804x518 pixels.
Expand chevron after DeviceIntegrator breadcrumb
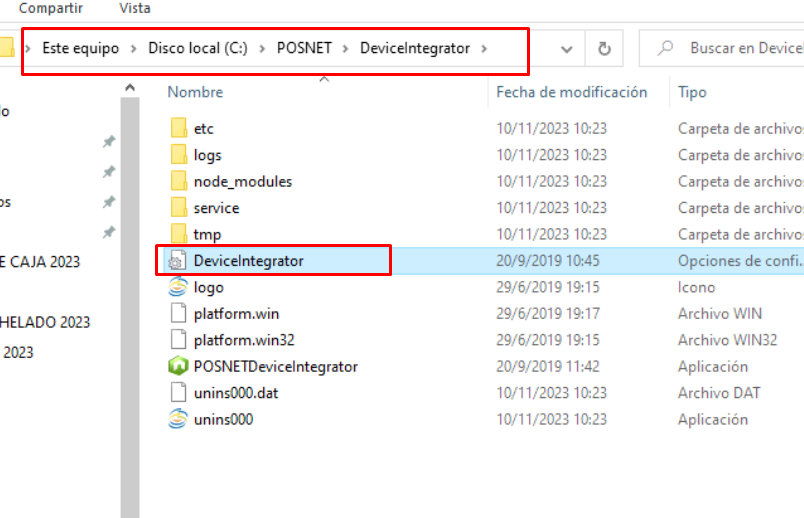484,48
